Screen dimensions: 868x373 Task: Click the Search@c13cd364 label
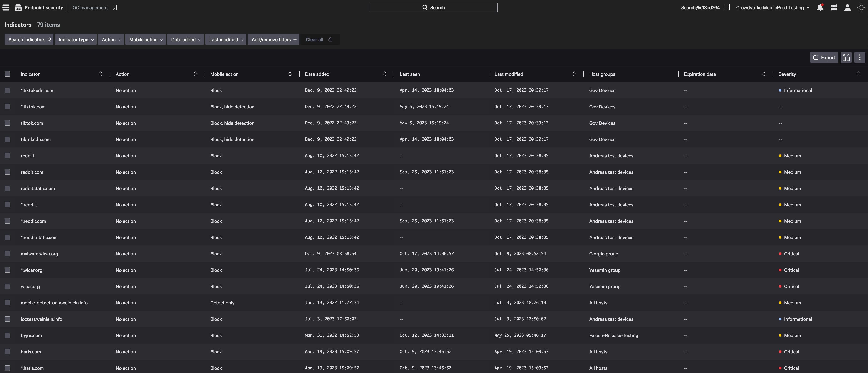pyautogui.click(x=700, y=7)
